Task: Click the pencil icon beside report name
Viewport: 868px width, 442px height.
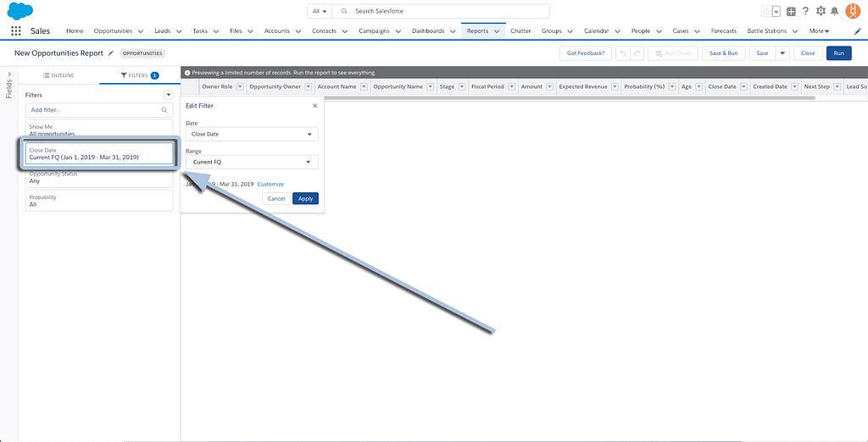Action: pos(110,53)
